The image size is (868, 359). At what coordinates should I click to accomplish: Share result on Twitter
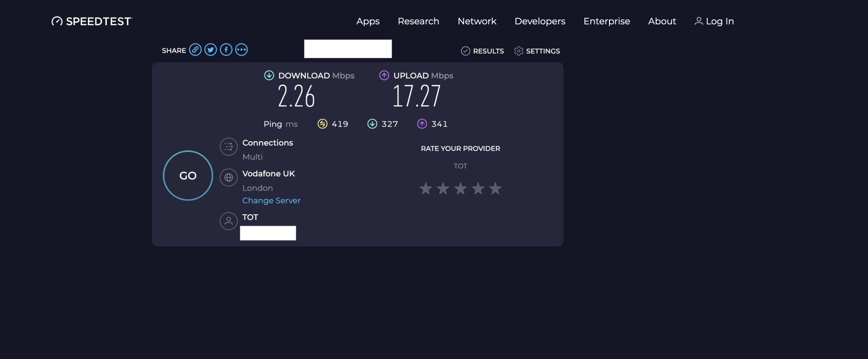tap(211, 50)
